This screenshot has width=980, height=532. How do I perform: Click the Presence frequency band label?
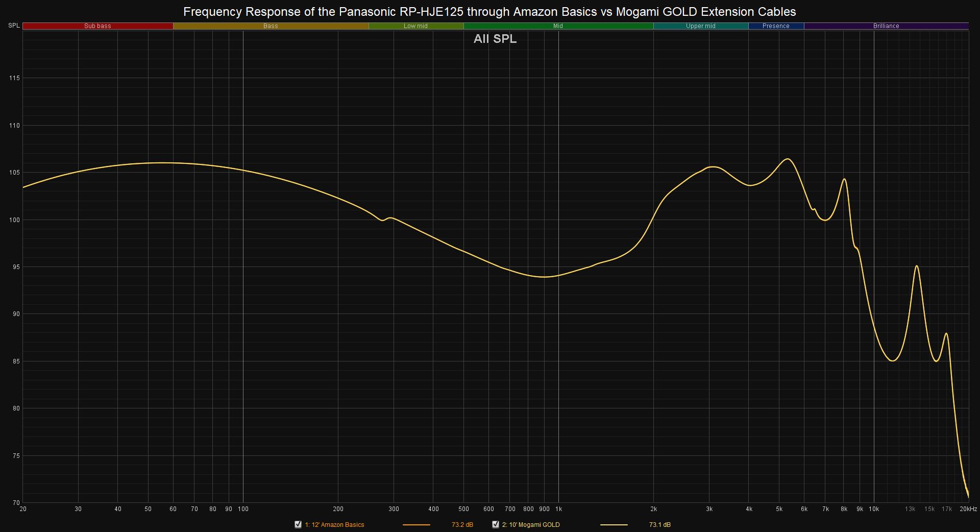[776, 26]
